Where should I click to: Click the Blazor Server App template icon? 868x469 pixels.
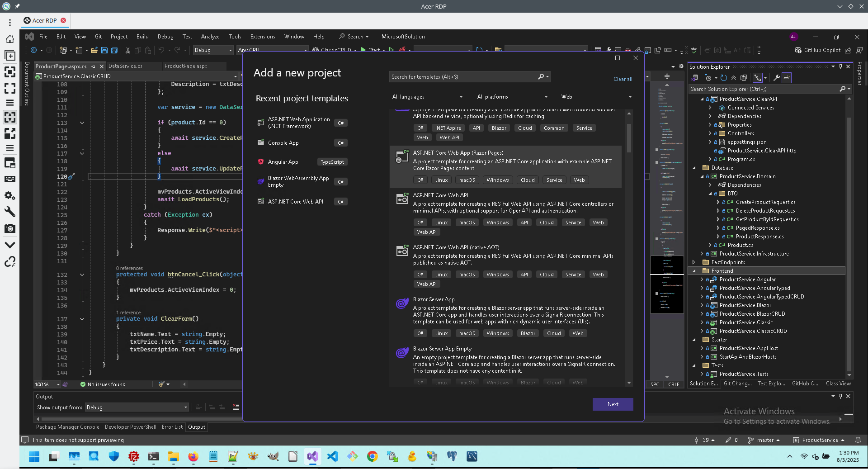tap(402, 303)
